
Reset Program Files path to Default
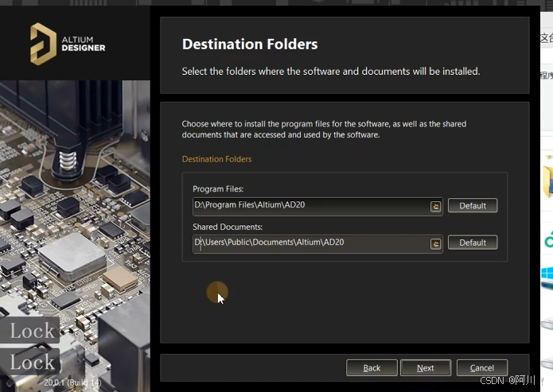(x=473, y=205)
